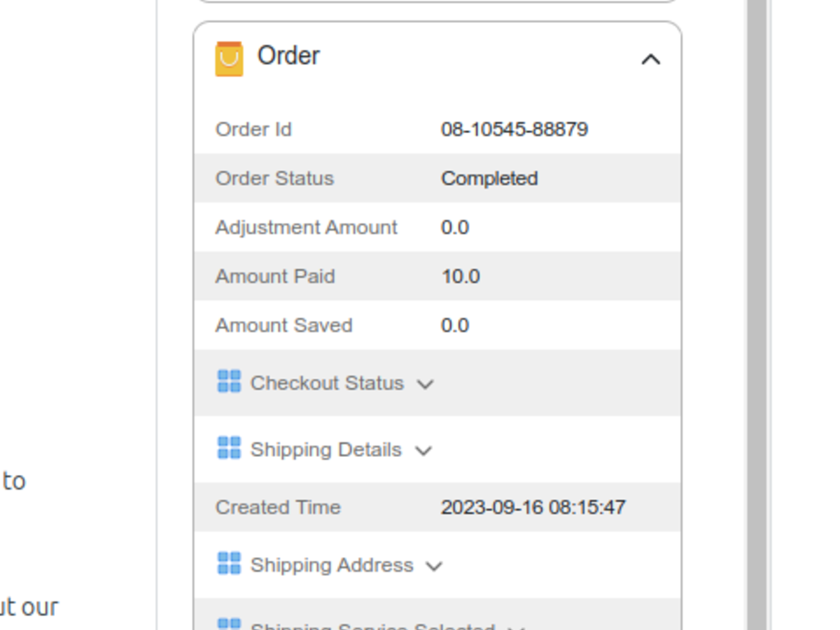Click the Amount Paid value 10.0
Viewport: 840px width, 630px height.
460,276
